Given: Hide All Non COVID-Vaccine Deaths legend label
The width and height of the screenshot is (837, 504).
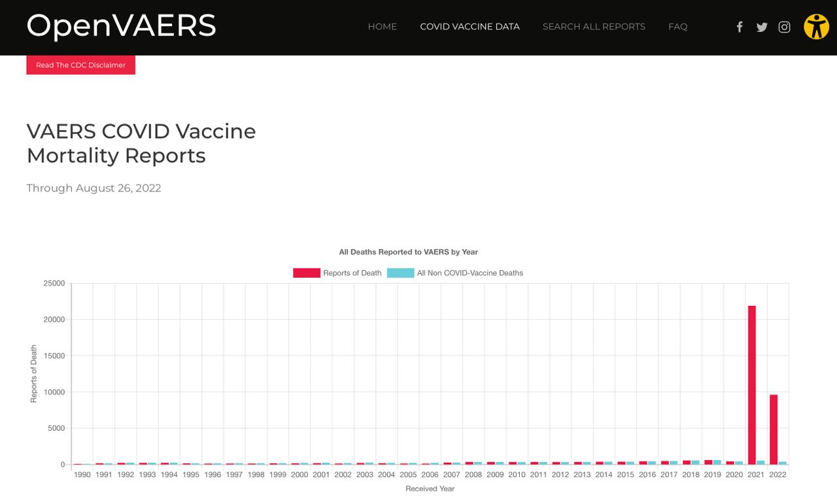Looking at the screenshot, I should click(470, 273).
